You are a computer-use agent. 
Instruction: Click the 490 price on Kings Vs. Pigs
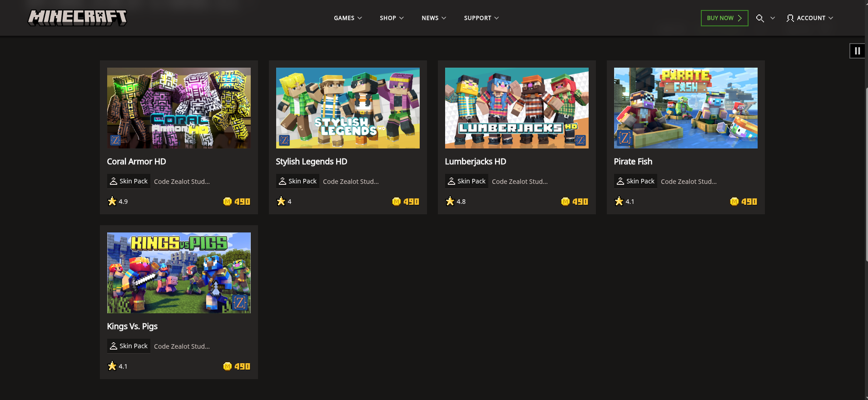tap(243, 366)
